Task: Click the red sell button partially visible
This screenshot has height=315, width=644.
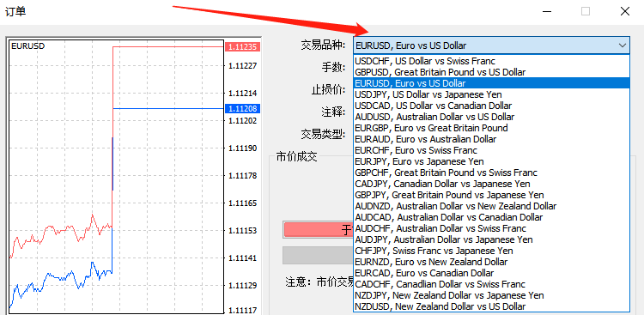Action: click(319, 230)
